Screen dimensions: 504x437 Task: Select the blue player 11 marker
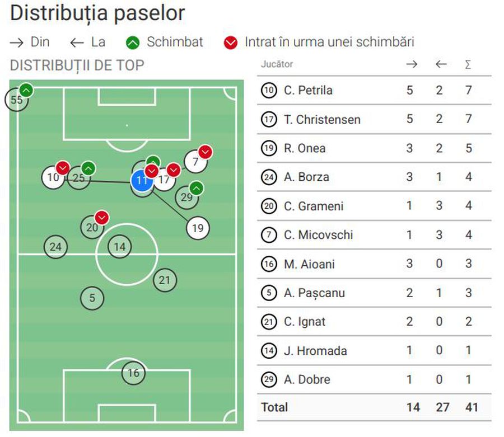tap(142, 181)
